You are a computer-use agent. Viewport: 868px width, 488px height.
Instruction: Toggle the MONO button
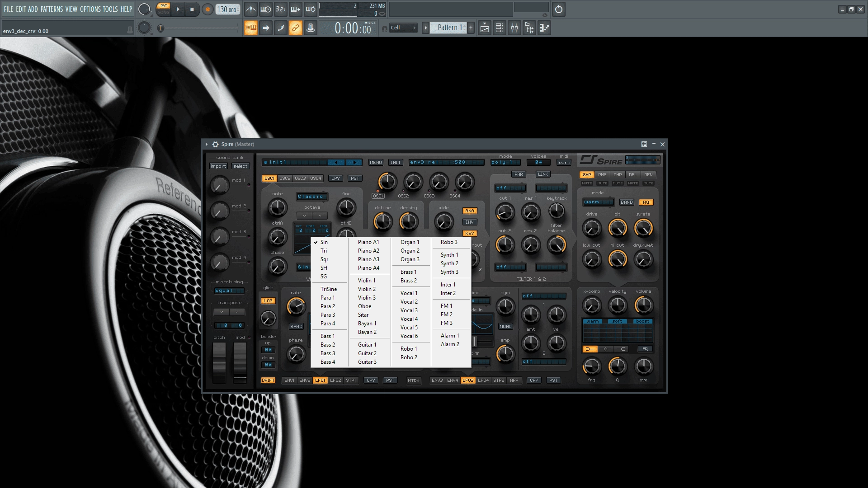pos(505,327)
